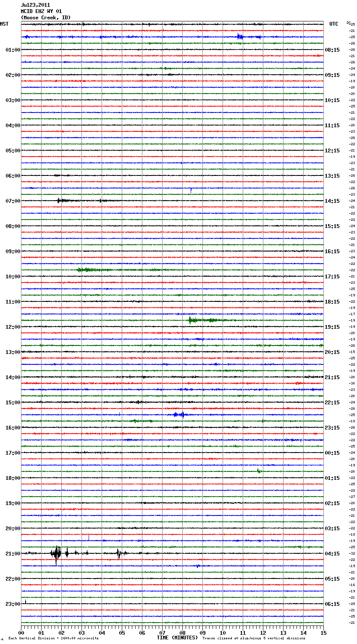Click the 12:15 UTC time label
The image size is (357, 644).
click(332, 151)
